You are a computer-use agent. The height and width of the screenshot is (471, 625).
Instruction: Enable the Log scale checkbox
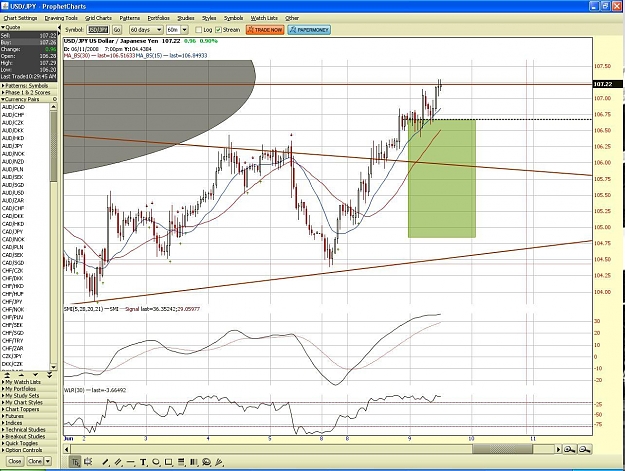point(199,30)
